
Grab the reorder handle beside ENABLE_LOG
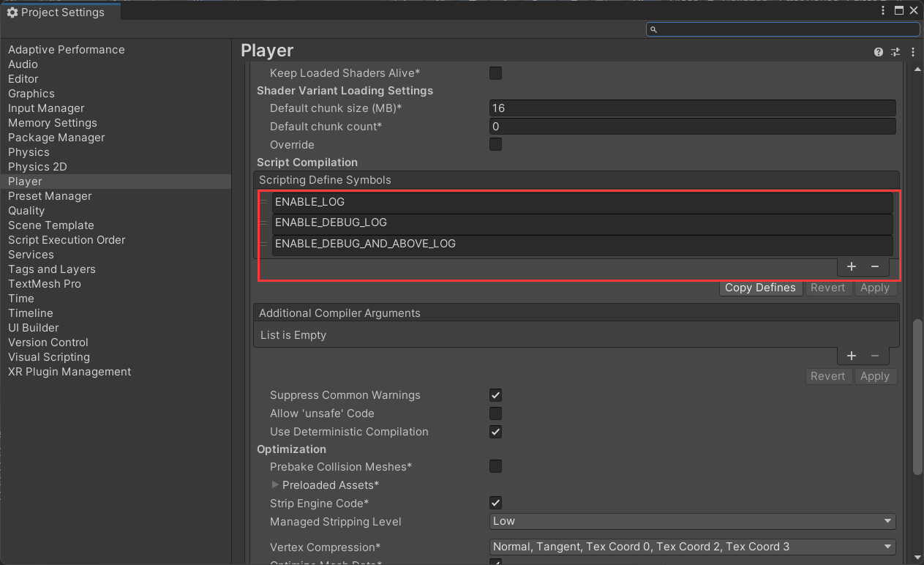coord(264,201)
